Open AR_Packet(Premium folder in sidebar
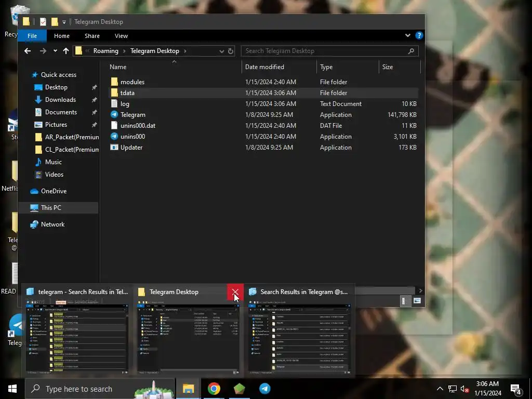This screenshot has width=532, height=399. 72,137
